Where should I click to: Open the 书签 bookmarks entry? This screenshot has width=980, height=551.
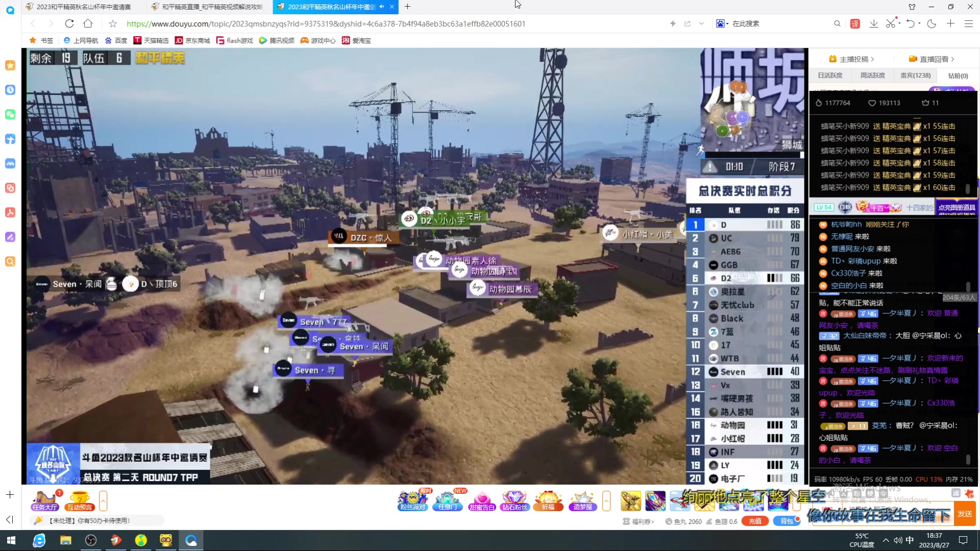[41, 40]
